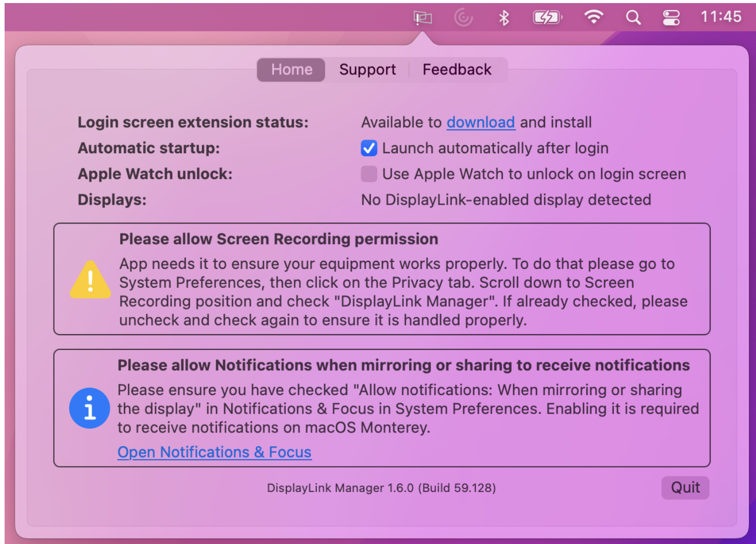Switch to the Home tab
Viewport: 756px width, 544px height.
(x=291, y=69)
